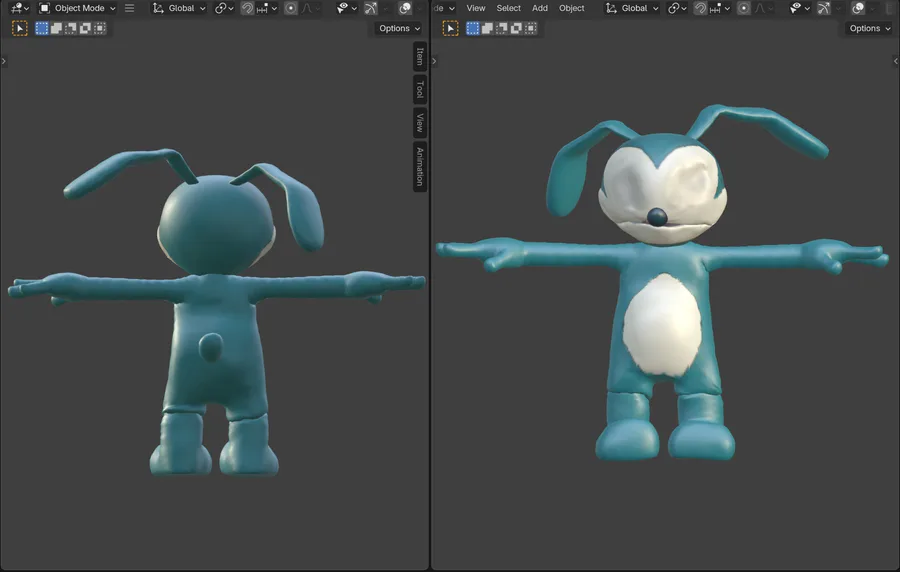The width and height of the screenshot is (900, 572).
Task: Select the Tweak select tool, right viewport
Action: 451,28
